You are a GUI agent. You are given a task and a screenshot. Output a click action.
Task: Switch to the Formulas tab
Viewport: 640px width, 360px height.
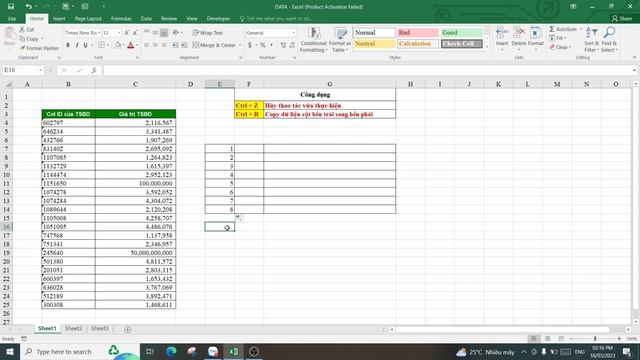(x=121, y=19)
